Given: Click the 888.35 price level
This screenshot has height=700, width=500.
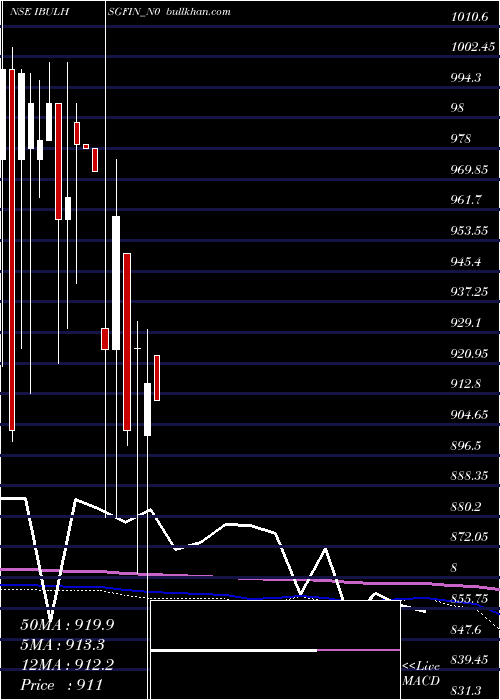Looking at the screenshot, I should [x=469, y=476].
